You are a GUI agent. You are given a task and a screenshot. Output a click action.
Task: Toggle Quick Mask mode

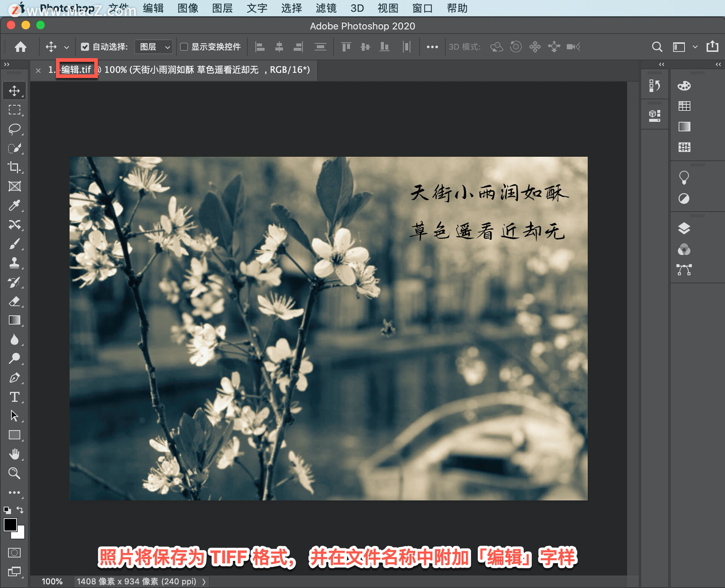14,553
